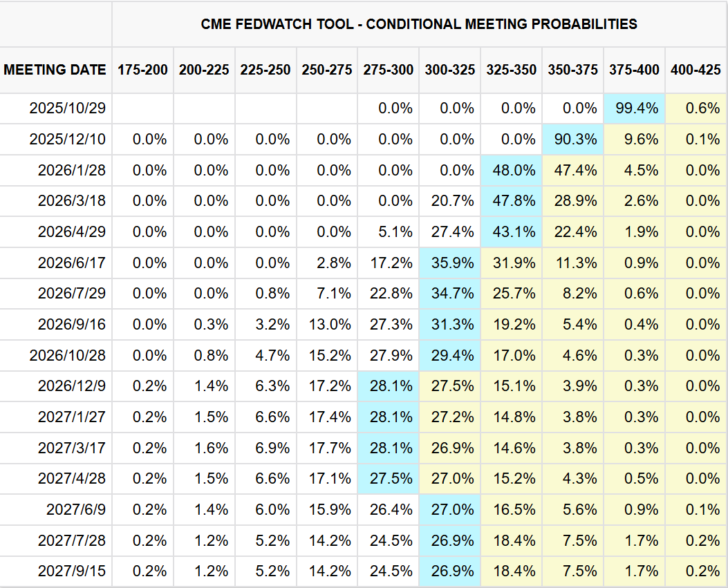Viewport: 728px width, 588px height.
Task: Select the 99.4% cell highlighted in blue
Action: point(633,108)
